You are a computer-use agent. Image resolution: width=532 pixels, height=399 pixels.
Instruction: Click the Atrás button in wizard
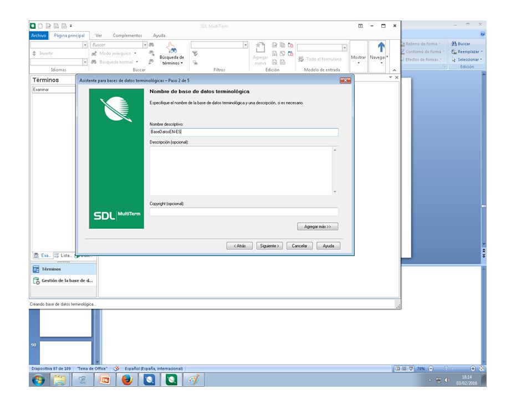[239, 245]
